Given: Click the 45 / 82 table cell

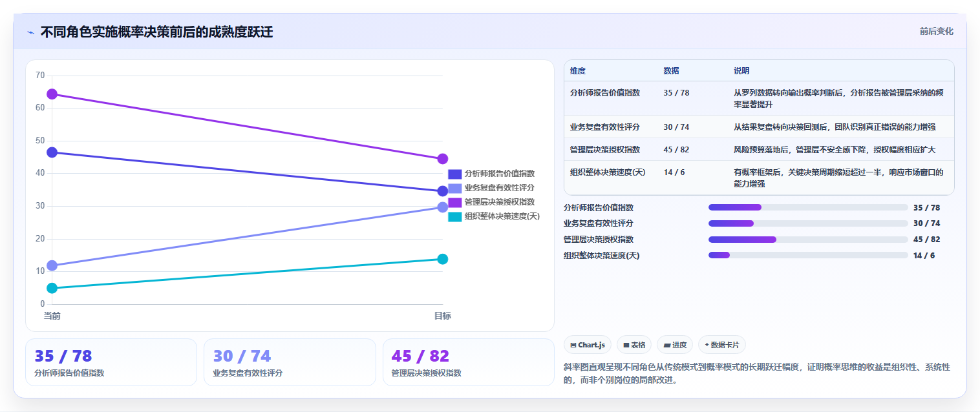Looking at the screenshot, I should click(x=676, y=149).
